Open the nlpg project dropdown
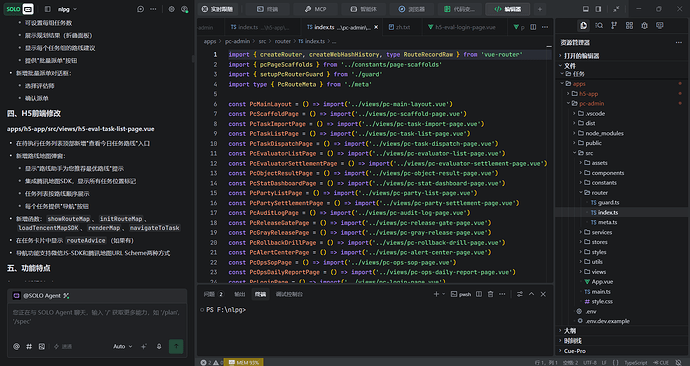Screen dimensions: 690x366 (x=67, y=9)
